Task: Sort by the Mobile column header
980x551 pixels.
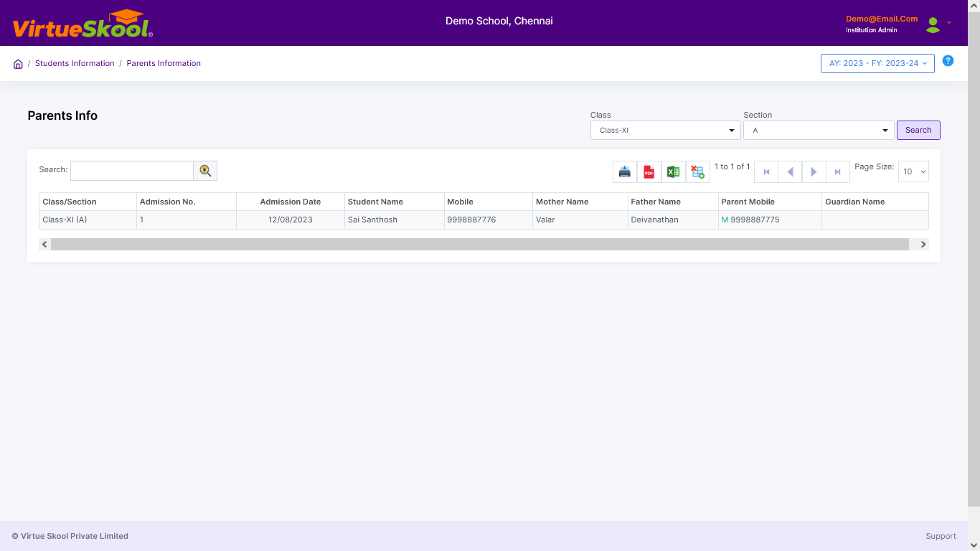Action: [x=489, y=202]
